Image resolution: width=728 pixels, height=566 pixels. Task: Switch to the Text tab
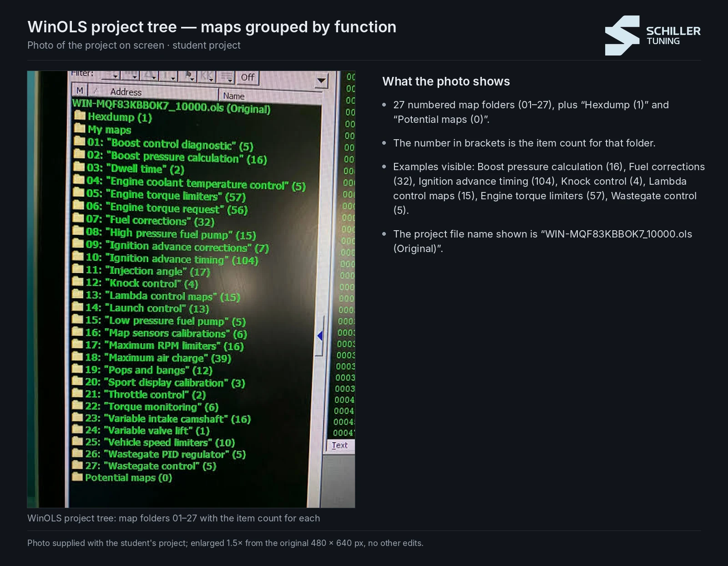tap(340, 445)
